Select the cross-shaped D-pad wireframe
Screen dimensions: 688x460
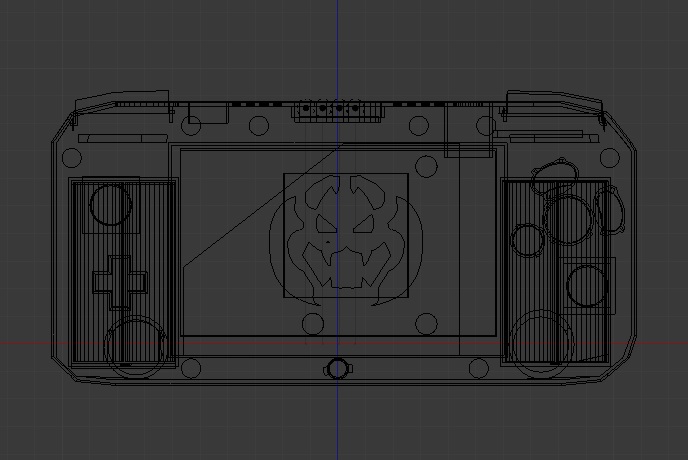pyautogui.click(x=120, y=283)
